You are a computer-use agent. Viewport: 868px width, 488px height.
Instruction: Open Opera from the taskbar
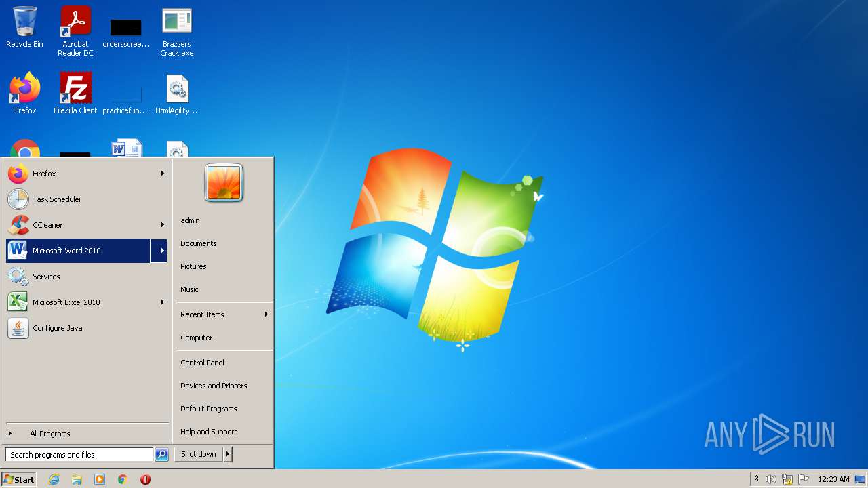point(145,479)
